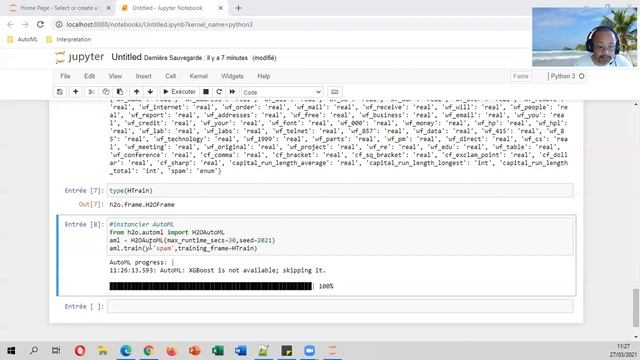Open Microsoft Edge from the taskbar
The width and height of the screenshot is (640, 360).
[x=126, y=350]
